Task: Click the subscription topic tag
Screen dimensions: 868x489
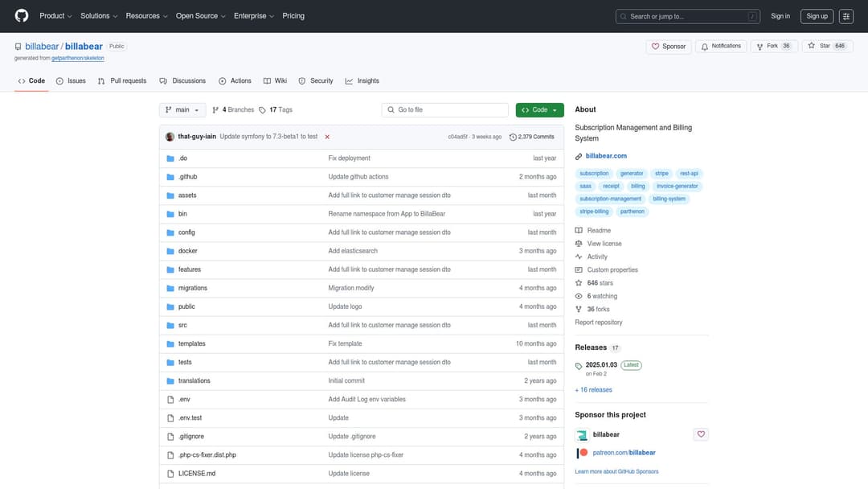Action: tap(594, 174)
